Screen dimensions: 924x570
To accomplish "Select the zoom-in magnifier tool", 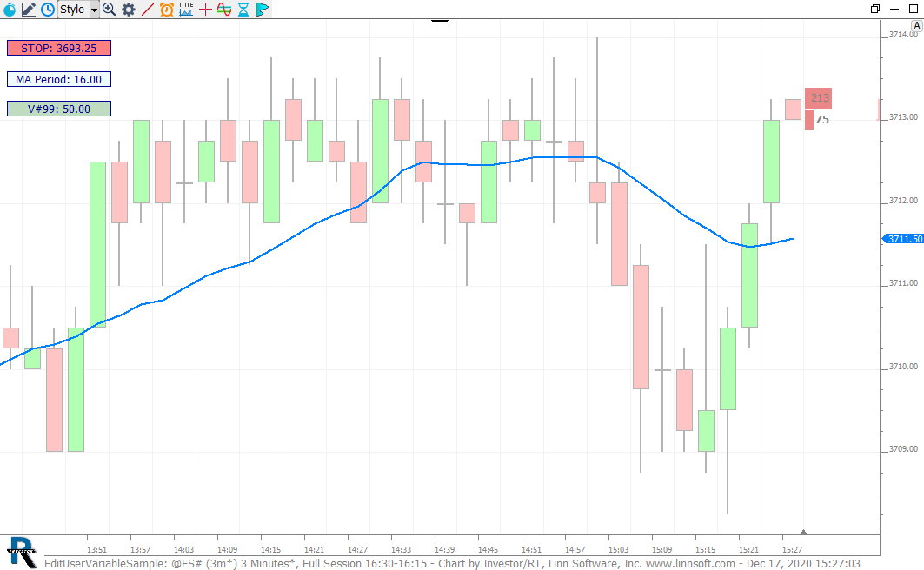I will [109, 9].
